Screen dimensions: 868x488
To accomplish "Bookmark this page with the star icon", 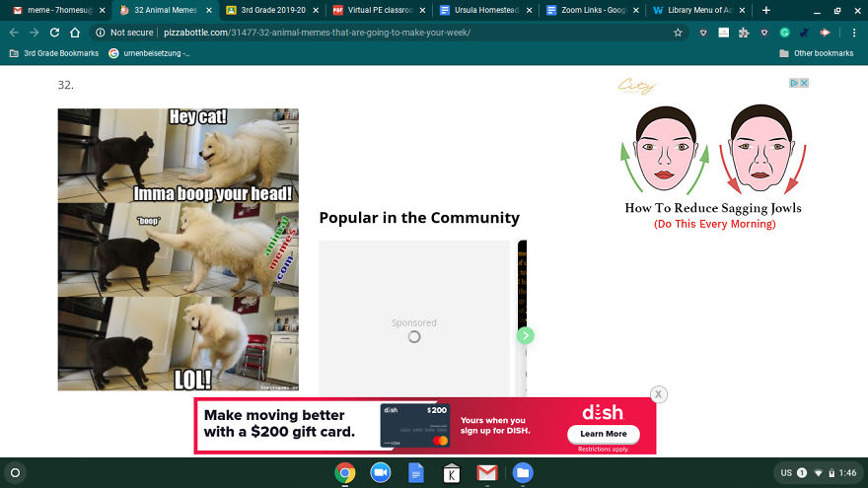I will tap(678, 33).
